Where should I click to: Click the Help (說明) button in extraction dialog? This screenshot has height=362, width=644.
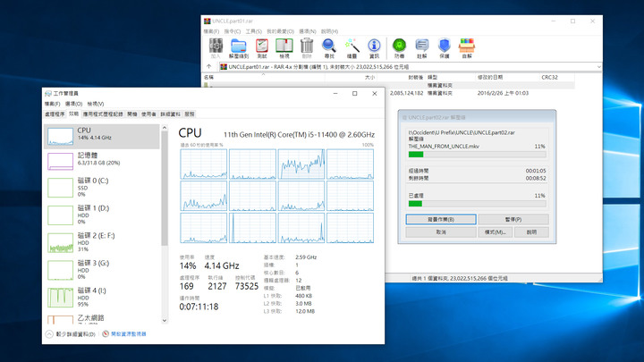(531, 232)
